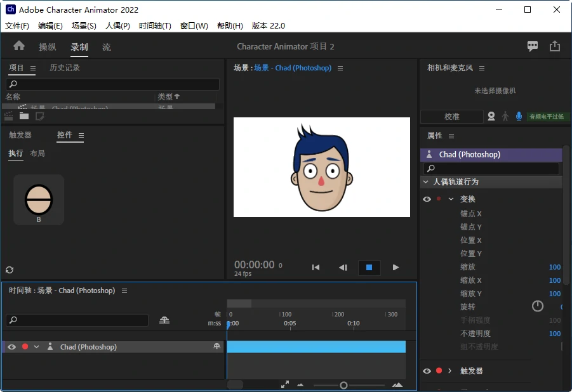Click the share/export icon at top right
Screen dimensions: 572x392
tap(555, 46)
